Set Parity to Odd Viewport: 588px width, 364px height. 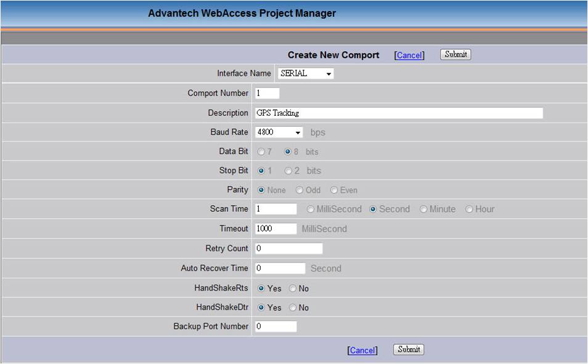(300, 190)
